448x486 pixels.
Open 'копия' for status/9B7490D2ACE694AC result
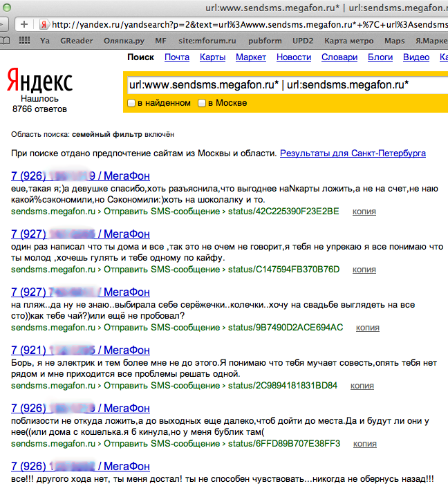tap(364, 327)
